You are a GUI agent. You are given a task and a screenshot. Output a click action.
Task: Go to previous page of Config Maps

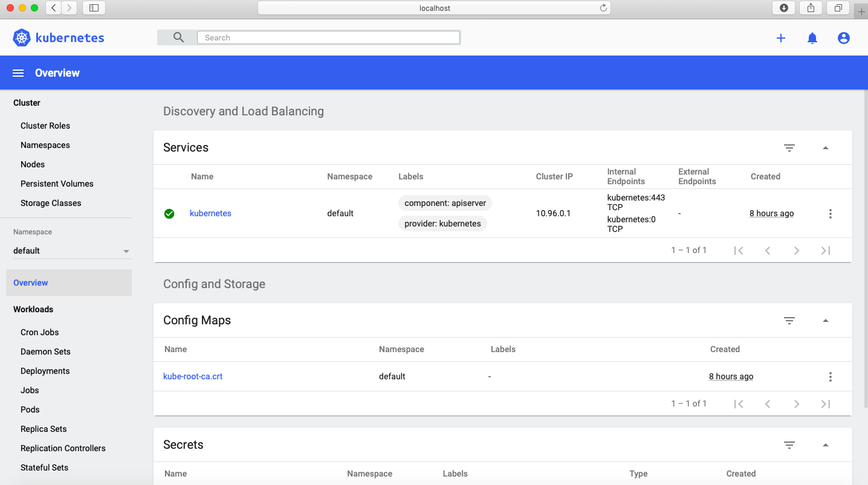pos(768,404)
